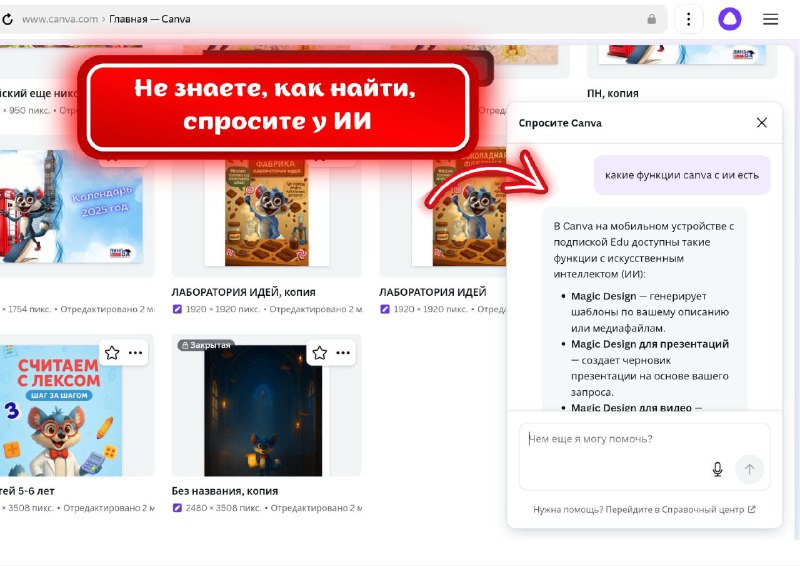Click the design type icon under ЛАБОРАТОРИЯ ИДЕЙ, копия

click(x=177, y=309)
